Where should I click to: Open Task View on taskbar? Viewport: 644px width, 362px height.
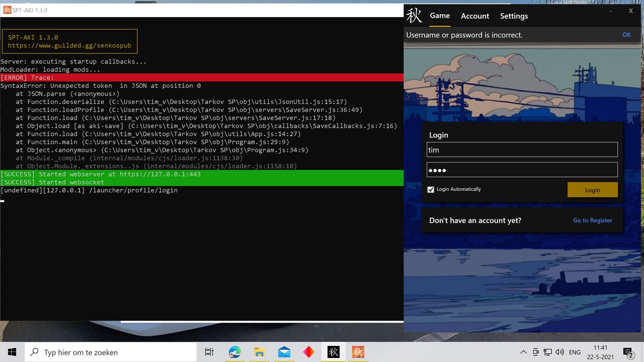pos(209,352)
